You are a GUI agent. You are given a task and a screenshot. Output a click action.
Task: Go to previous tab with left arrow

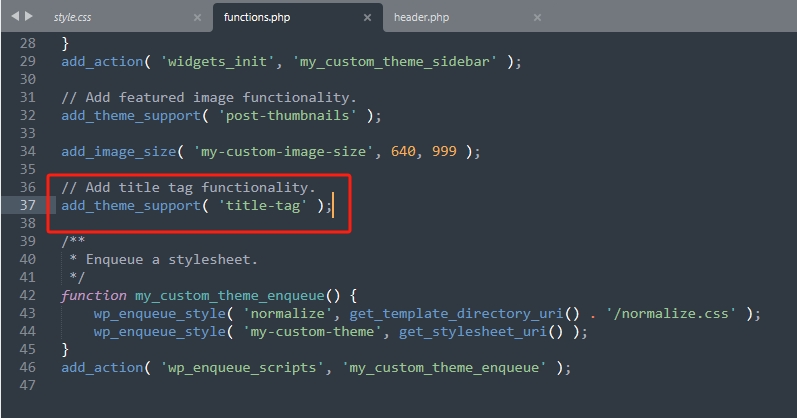15,16
